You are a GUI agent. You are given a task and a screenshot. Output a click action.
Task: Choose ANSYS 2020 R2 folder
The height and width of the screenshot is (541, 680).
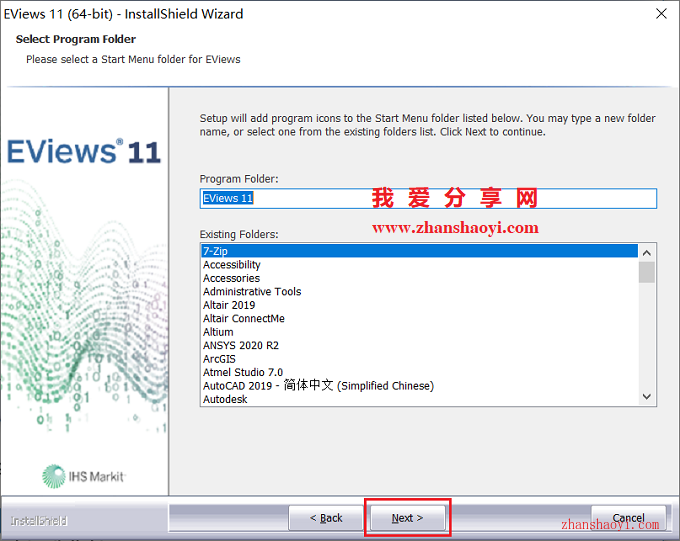419,345
